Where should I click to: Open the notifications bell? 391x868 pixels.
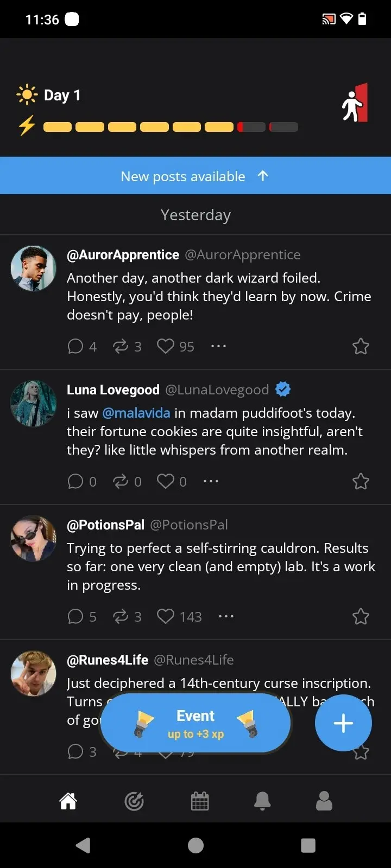point(262,801)
